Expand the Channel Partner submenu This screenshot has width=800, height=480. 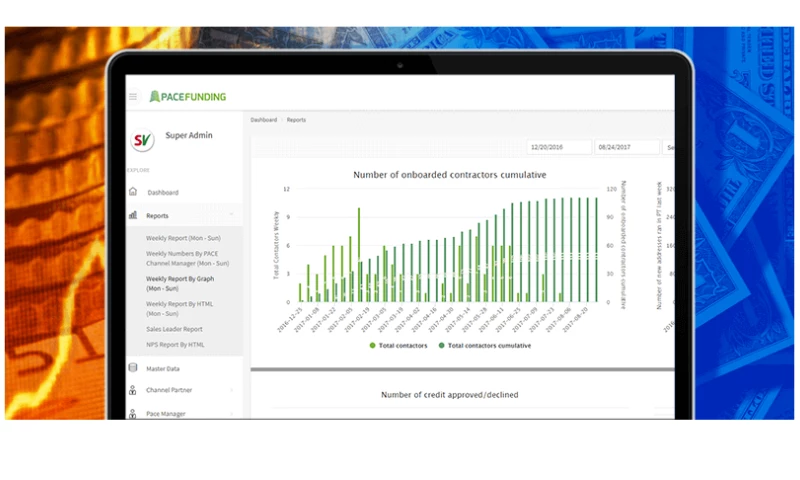coord(231,390)
